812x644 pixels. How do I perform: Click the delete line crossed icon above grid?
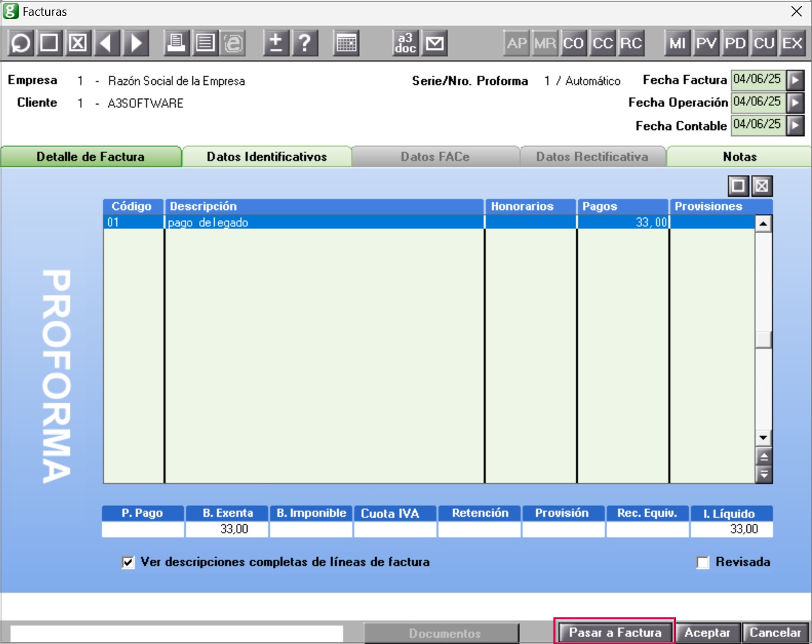pyautogui.click(x=762, y=186)
